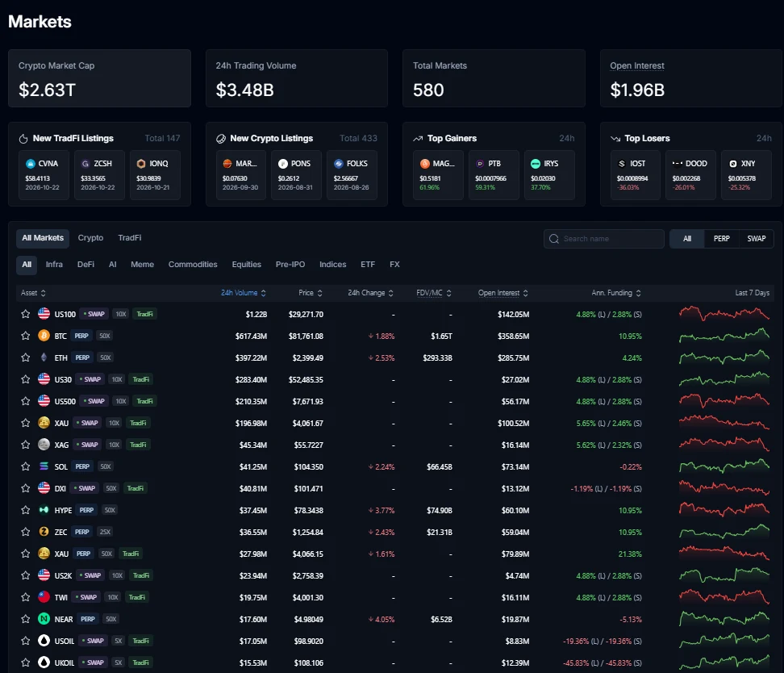Star the US500 swap market
This screenshot has height=673, width=784.
pyautogui.click(x=26, y=401)
